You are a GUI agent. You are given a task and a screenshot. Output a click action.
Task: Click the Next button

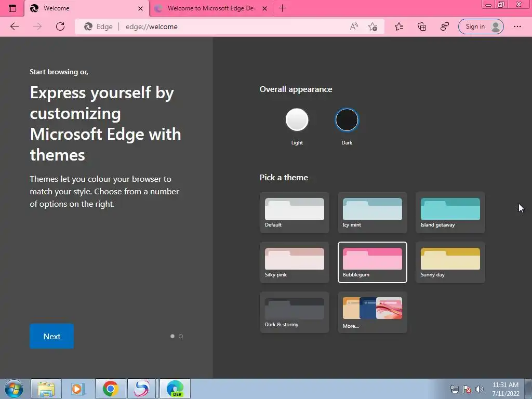tap(51, 336)
